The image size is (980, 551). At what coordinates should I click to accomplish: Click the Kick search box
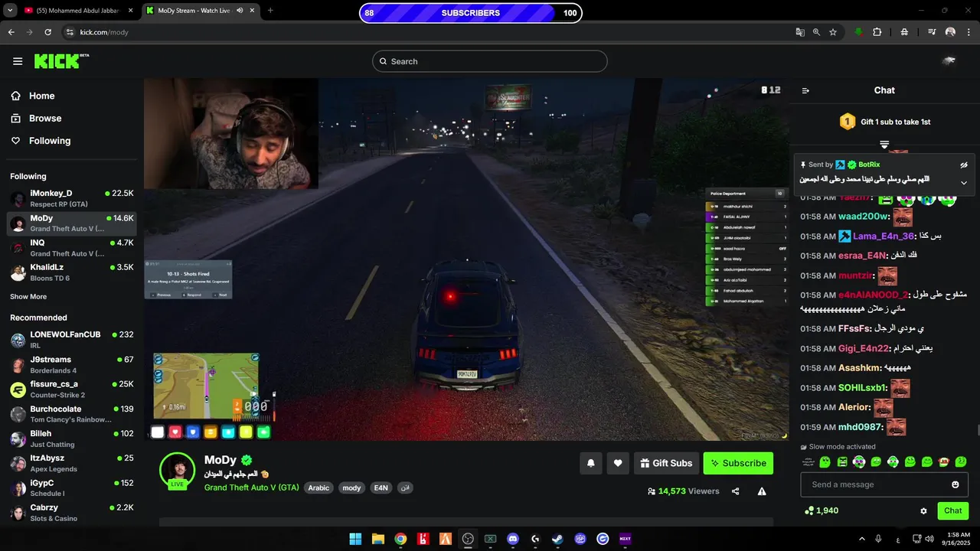[x=490, y=61]
